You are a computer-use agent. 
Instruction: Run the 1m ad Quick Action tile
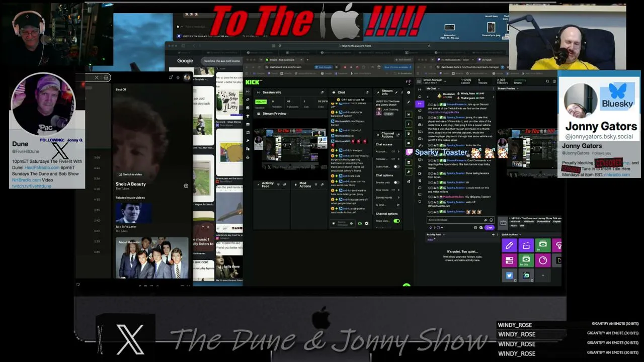point(543,245)
